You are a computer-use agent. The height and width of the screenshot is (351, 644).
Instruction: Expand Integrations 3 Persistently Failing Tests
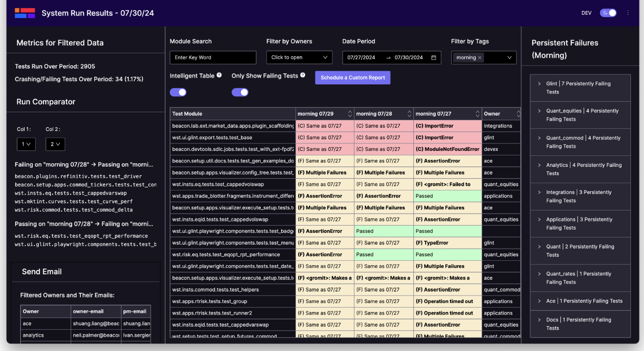pos(580,196)
